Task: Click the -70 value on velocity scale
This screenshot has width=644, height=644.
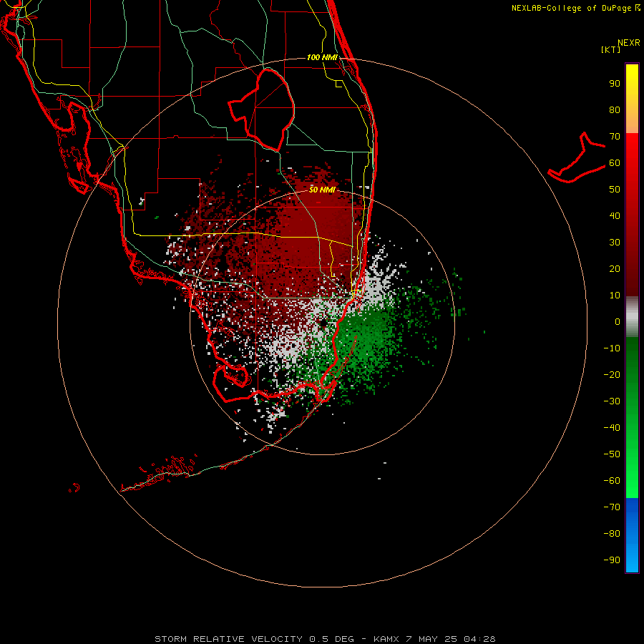Action: click(x=612, y=507)
